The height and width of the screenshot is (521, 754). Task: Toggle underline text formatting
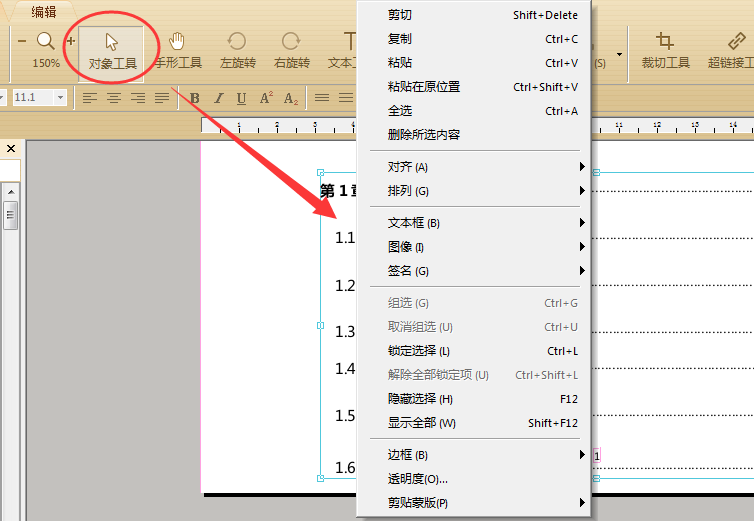(241, 98)
